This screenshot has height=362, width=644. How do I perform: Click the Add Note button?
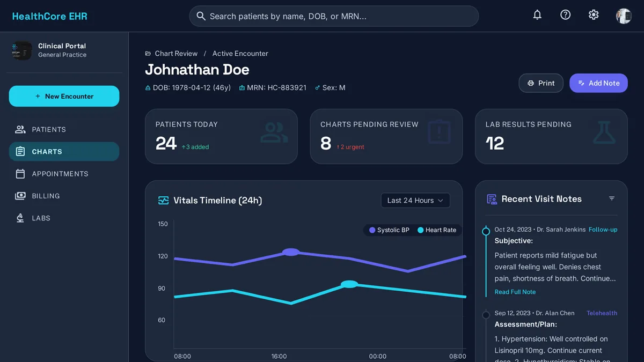tap(598, 83)
